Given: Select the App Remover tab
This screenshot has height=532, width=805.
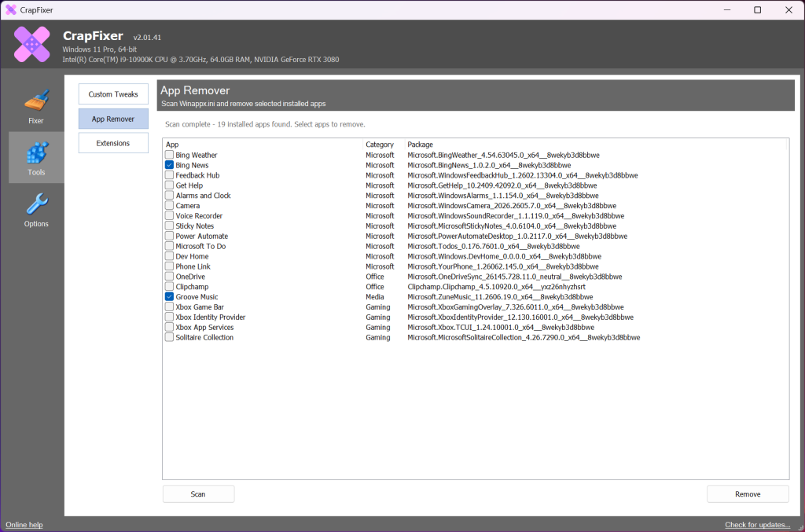Looking at the screenshot, I should click(113, 119).
